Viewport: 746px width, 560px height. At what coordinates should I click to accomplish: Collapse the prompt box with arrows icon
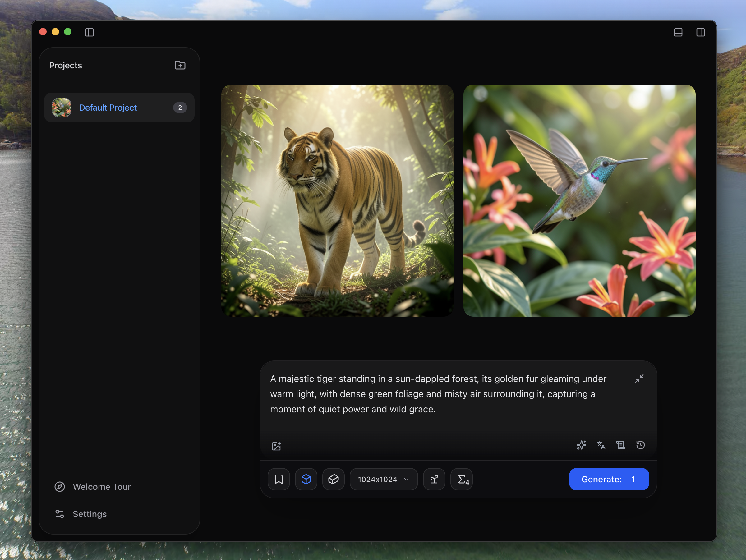click(x=639, y=379)
